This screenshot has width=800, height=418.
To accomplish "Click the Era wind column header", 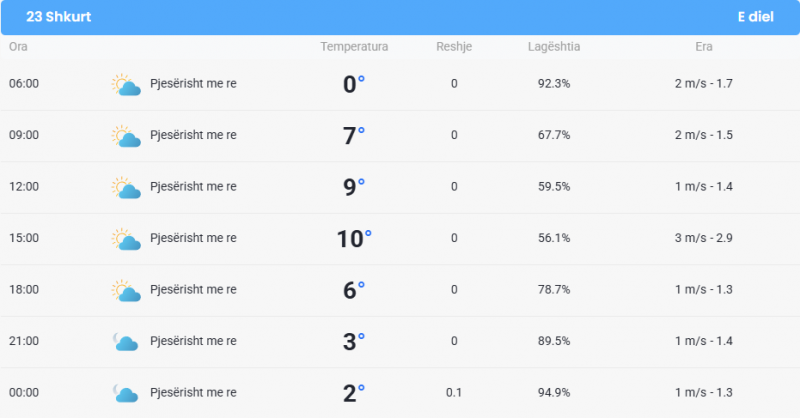I will point(704,46).
